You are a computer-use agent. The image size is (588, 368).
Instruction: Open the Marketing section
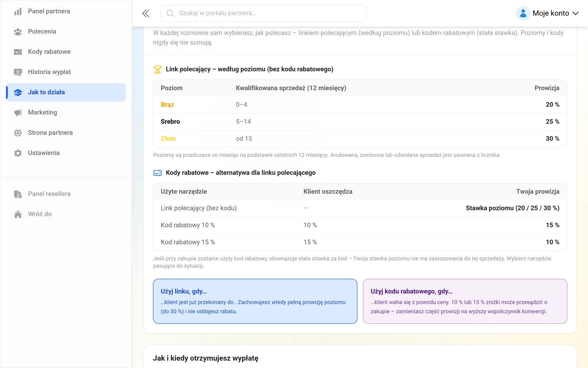click(x=66, y=112)
